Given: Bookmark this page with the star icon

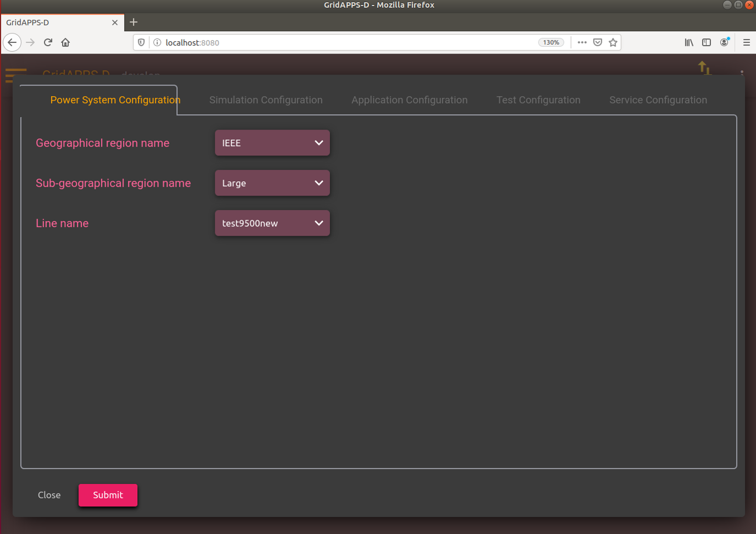Looking at the screenshot, I should [x=613, y=42].
